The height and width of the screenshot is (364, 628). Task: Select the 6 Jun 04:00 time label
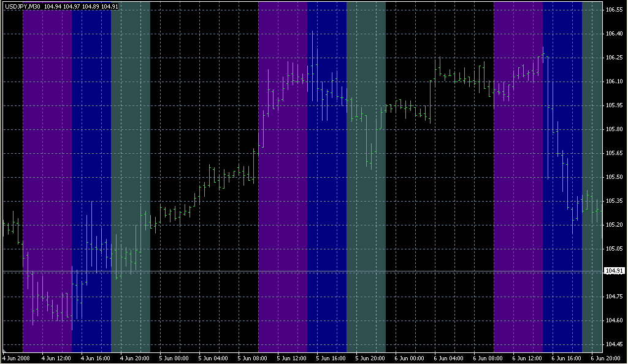coord(449,358)
